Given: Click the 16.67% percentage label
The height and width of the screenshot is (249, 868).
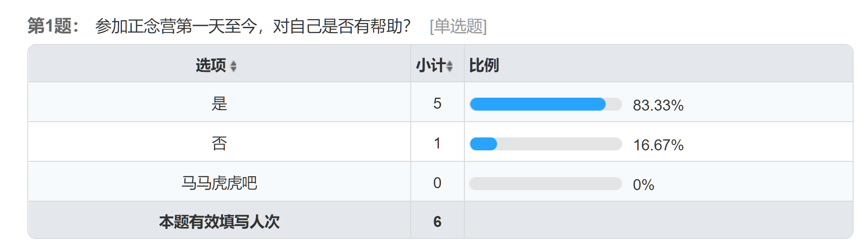Looking at the screenshot, I should click(x=658, y=145).
